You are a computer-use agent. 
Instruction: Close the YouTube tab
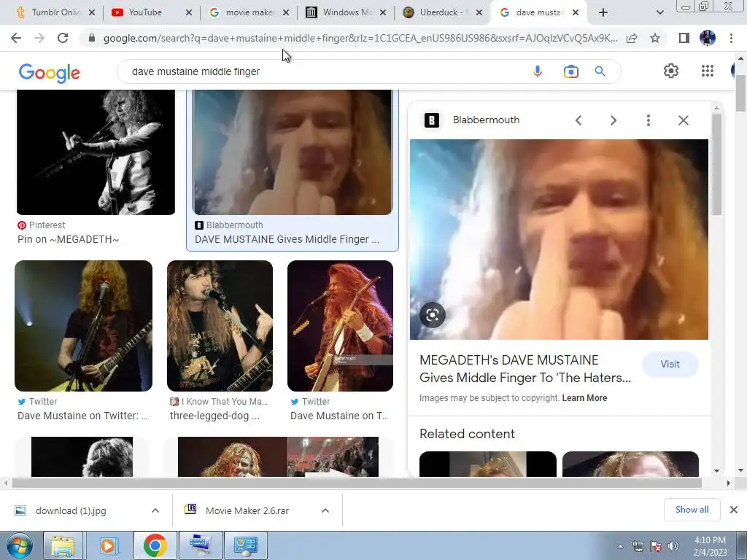click(189, 12)
